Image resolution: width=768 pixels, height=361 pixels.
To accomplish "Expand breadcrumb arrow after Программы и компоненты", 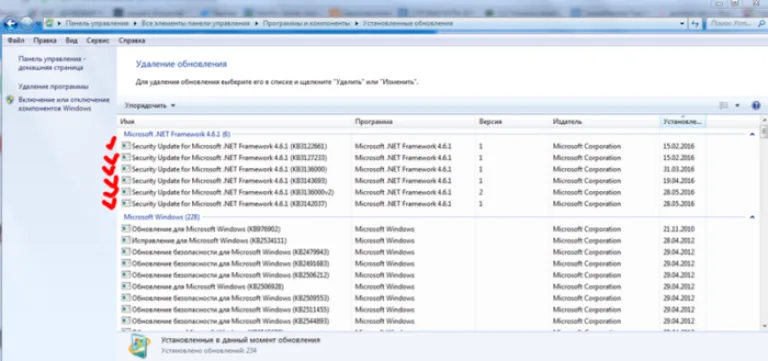I will [x=356, y=23].
